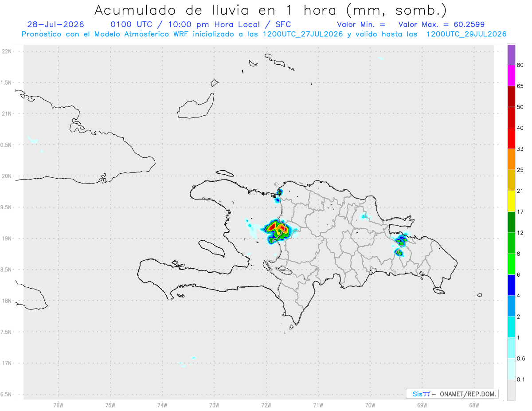532x411 pixels.
Task: Select the dark red band between 50 and 65
Action: coord(511,96)
